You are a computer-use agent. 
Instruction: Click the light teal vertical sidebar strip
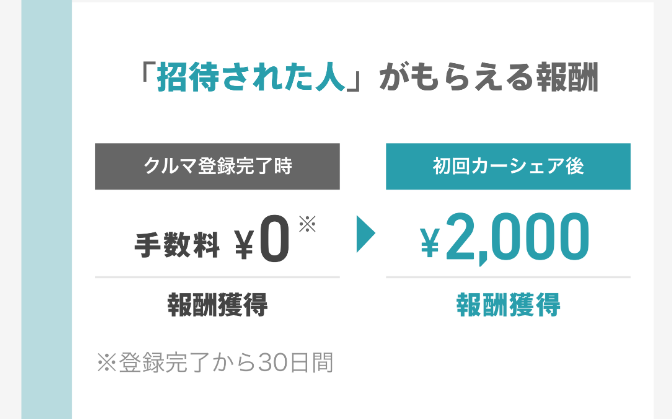47,210
